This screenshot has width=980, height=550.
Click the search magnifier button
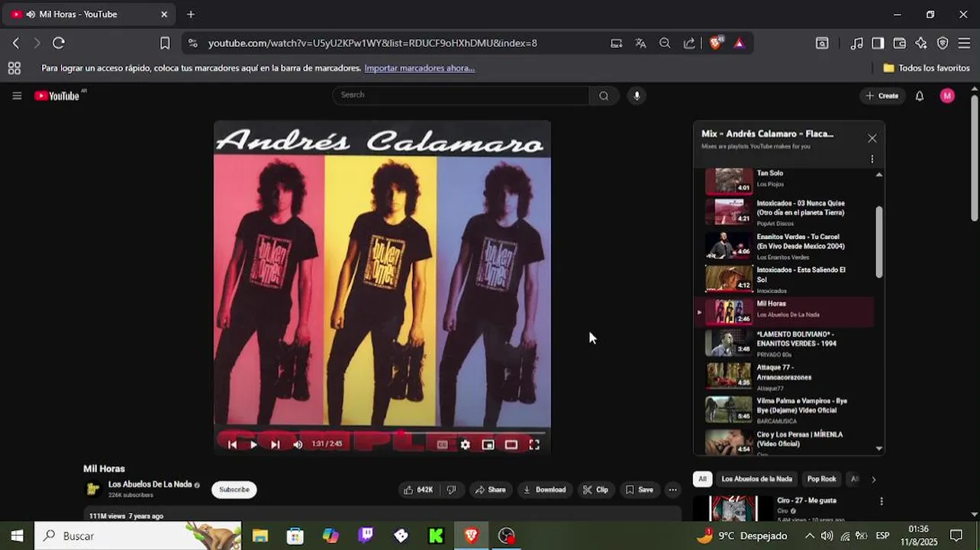[x=604, y=95]
